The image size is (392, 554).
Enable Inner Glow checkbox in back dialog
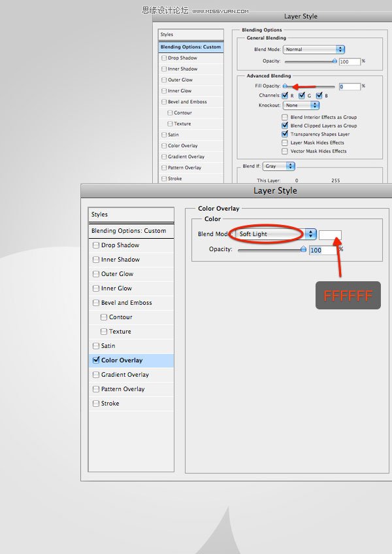[164, 91]
